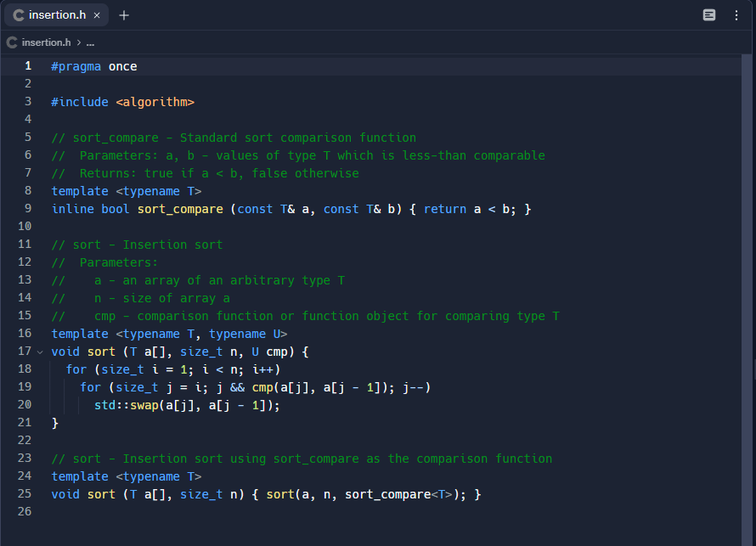Click the ellipsis in the breadcrumb path
The image size is (756, 546).
click(x=90, y=42)
